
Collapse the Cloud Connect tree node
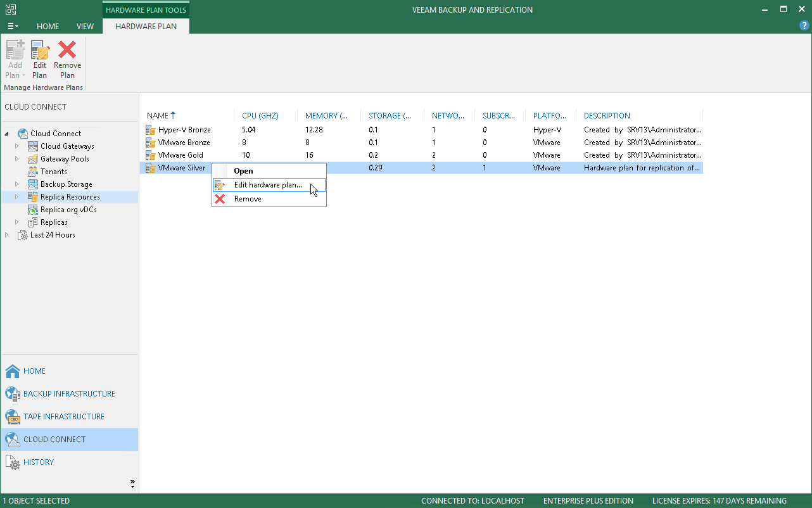(7, 134)
